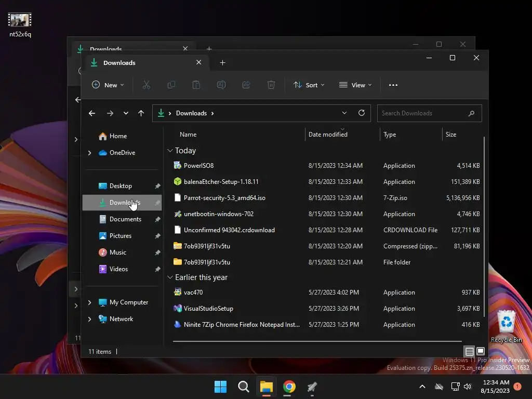Click the OneDrive cloud tray icon

tap(439, 387)
